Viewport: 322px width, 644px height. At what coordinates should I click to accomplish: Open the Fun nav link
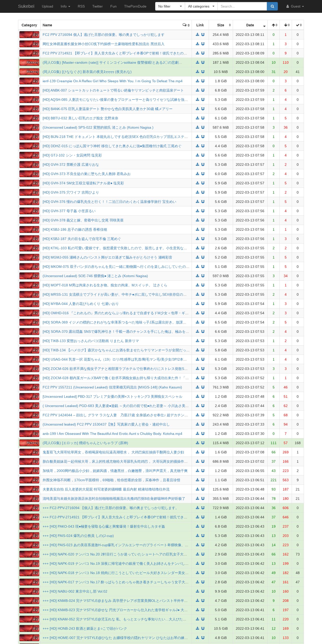click(x=113, y=6)
